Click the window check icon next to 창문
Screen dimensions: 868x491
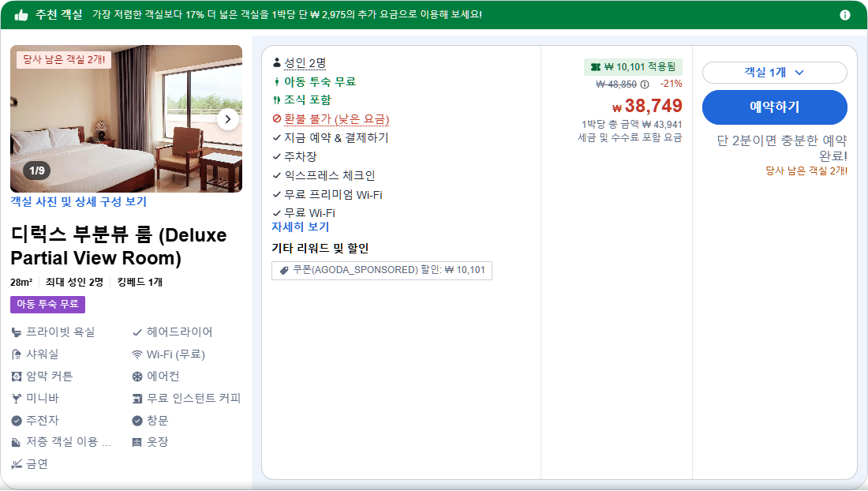[137, 421]
